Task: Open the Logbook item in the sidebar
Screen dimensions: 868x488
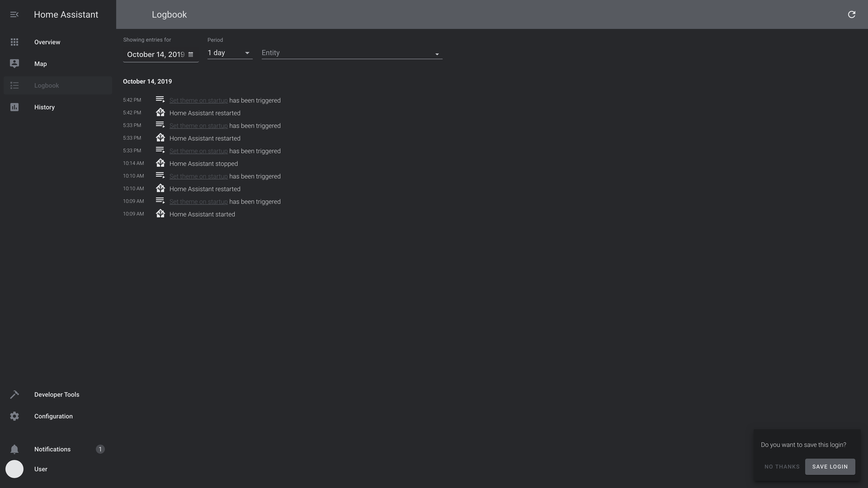Action: [47, 86]
